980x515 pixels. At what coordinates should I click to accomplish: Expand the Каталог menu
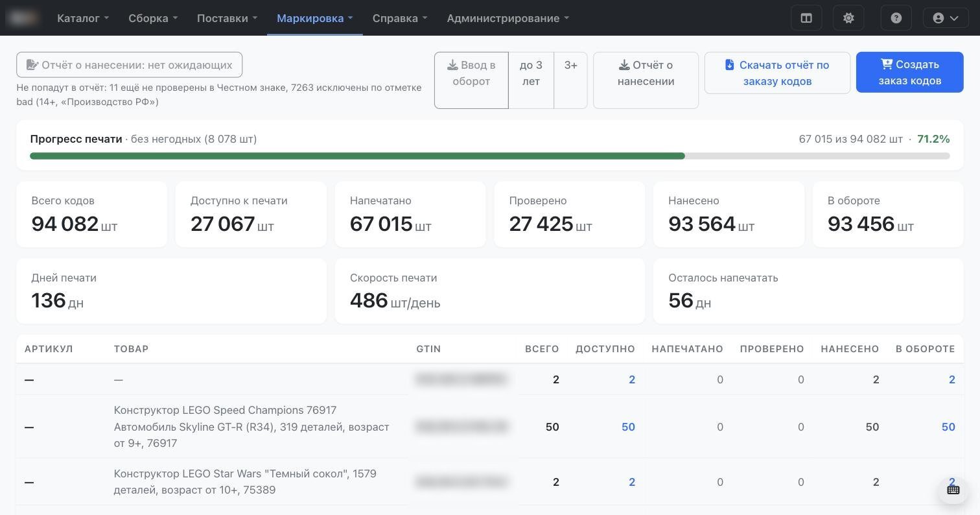tap(82, 18)
